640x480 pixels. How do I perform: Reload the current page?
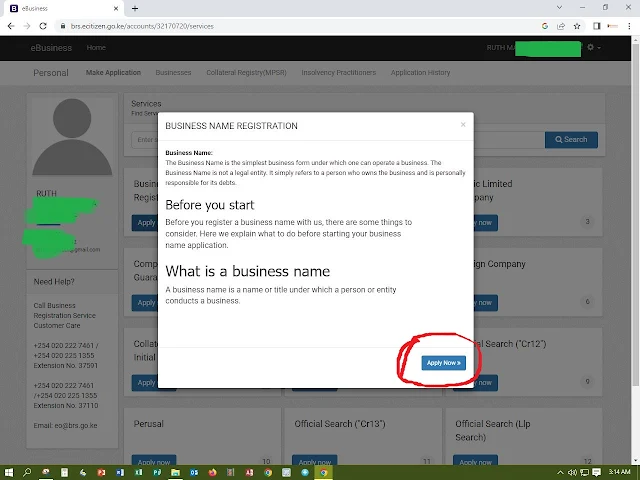pos(43,26)
